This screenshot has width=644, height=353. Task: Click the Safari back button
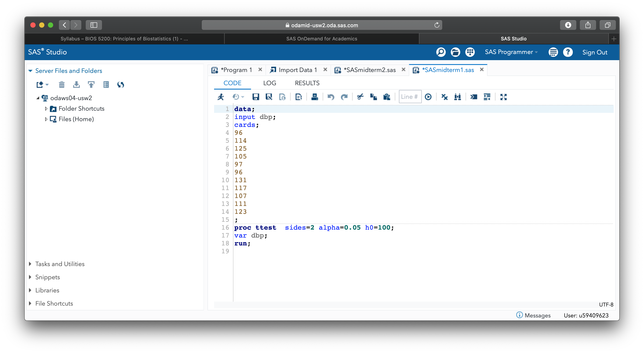pos(64,25)
